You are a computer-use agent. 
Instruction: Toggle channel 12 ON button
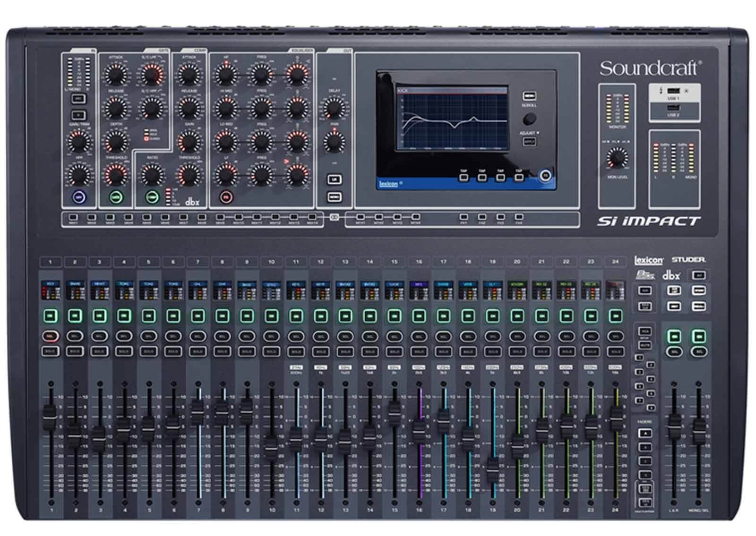coord(321,315)
